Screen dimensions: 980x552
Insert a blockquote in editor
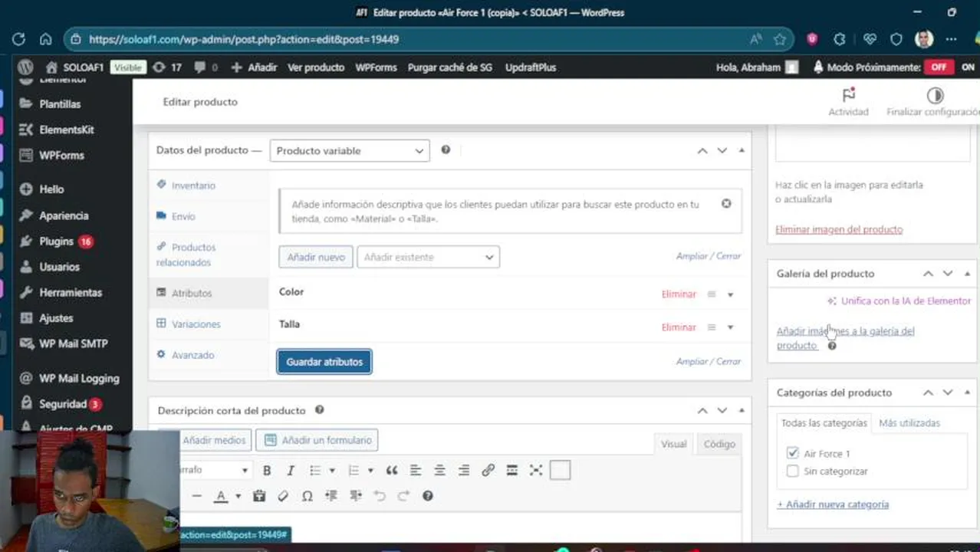coord(392,471)
